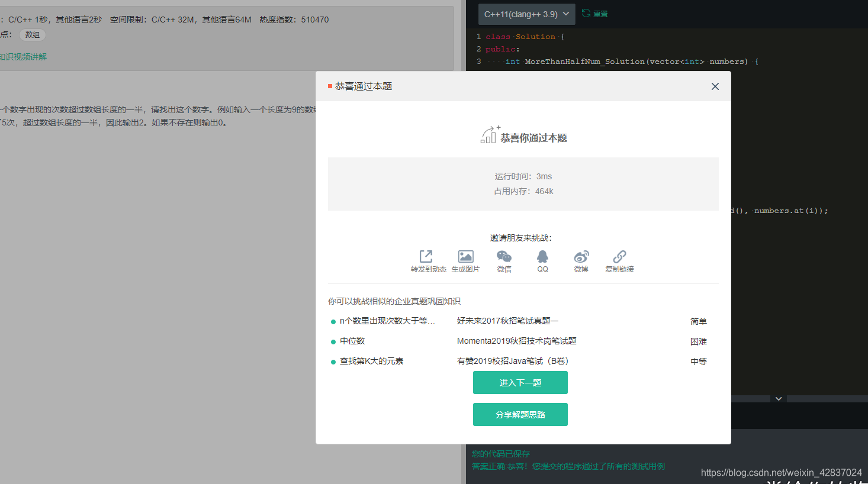Open the C++11(clang++ 3.9) language dropdown
This screenshot has height=484, width=868.
(x=526, y=14)
